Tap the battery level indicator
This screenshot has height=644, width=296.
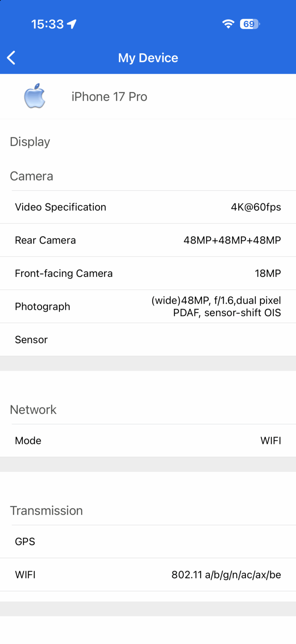250,24
